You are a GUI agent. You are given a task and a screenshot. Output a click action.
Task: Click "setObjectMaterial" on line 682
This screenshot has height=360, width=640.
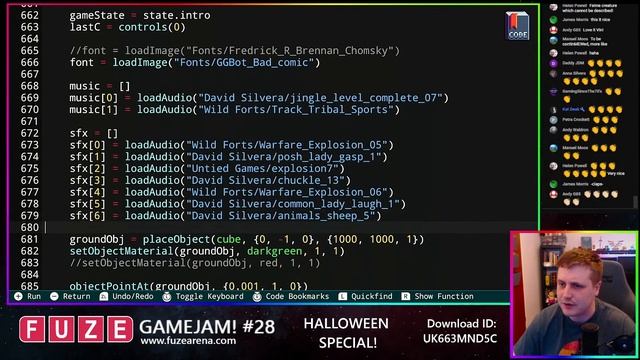121,251
